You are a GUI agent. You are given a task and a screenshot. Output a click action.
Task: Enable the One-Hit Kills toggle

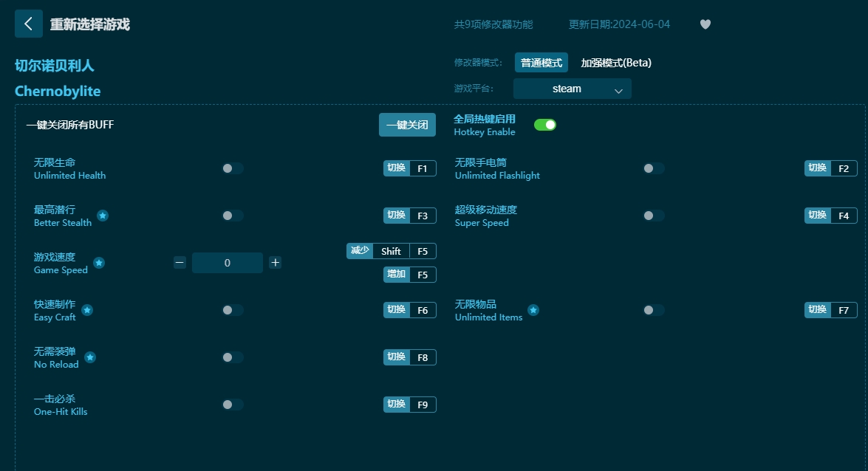(x=232, y=404)
